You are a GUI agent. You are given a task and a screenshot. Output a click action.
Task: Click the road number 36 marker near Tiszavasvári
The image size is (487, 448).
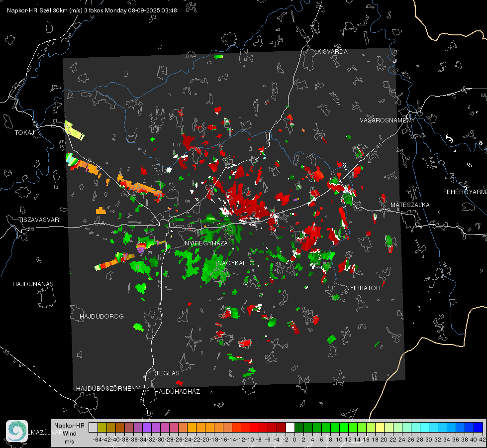point(31,229)
